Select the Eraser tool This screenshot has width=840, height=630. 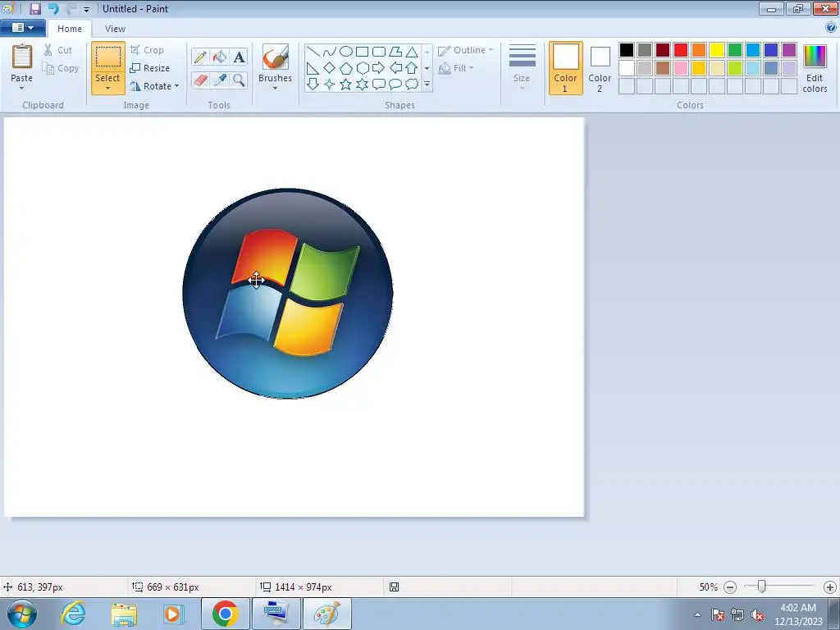pos(200,80)
